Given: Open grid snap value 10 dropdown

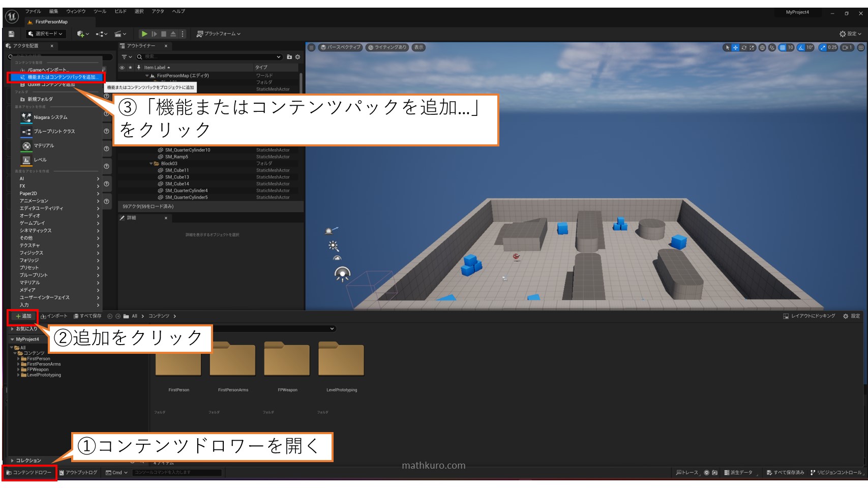Looking at the screenshot, I should coord(791,47).
